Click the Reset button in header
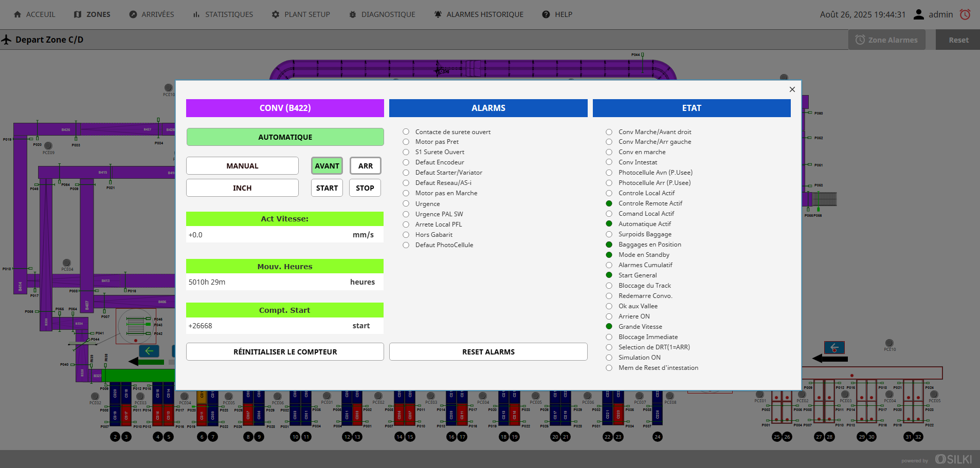The height and width of the screenshot is (468, 980). [x=958, y=40]
